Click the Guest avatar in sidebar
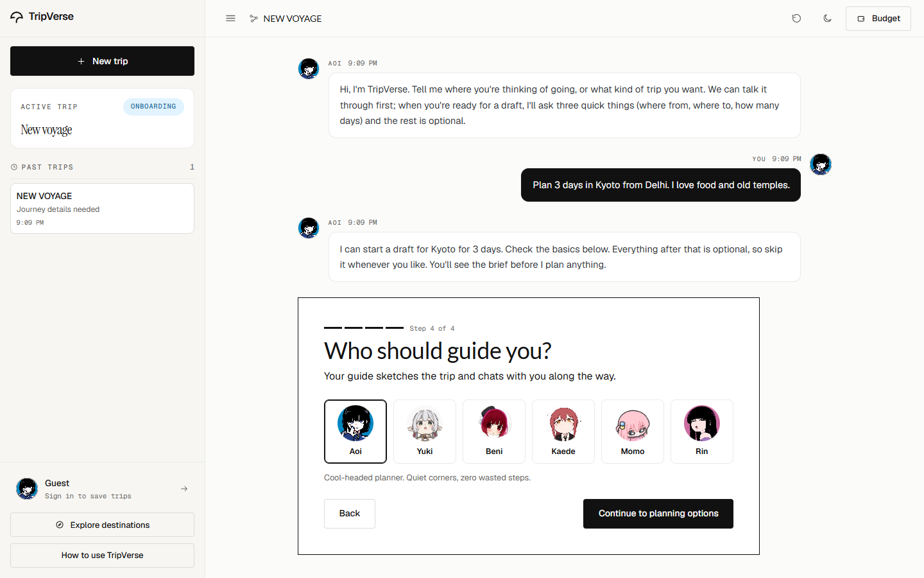 [x=27, y=489]
